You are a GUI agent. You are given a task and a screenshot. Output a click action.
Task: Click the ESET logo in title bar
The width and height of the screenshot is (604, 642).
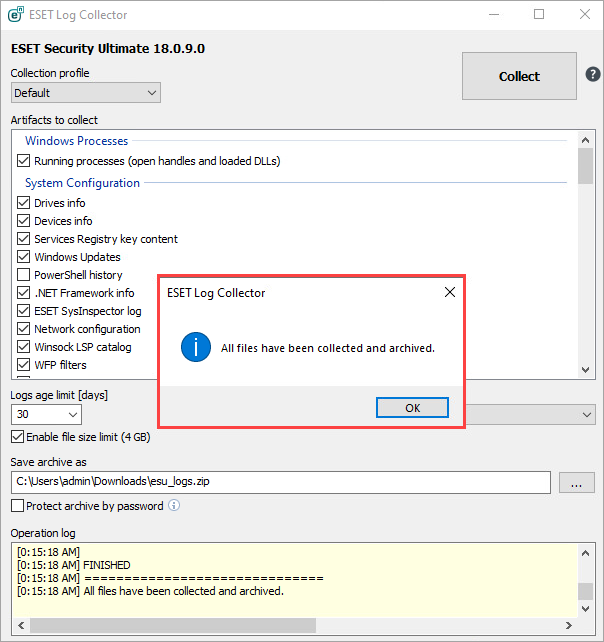click(x=16, y=14)
